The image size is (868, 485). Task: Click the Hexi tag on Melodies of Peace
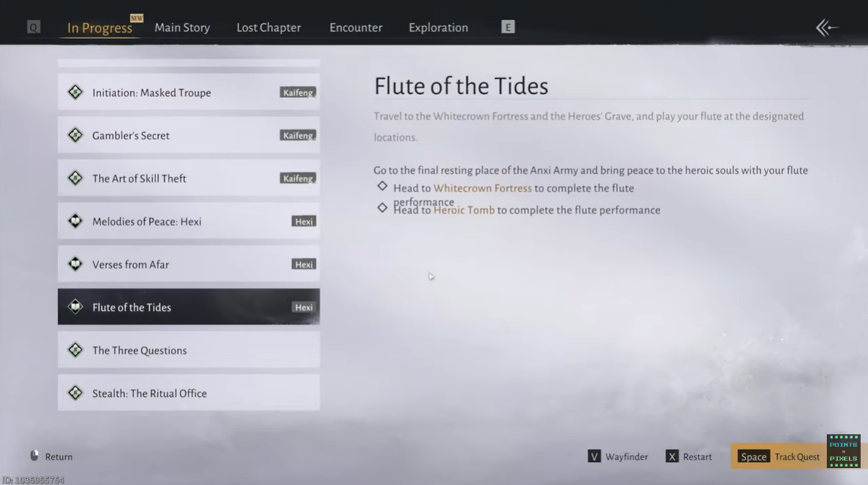[304, 221]
